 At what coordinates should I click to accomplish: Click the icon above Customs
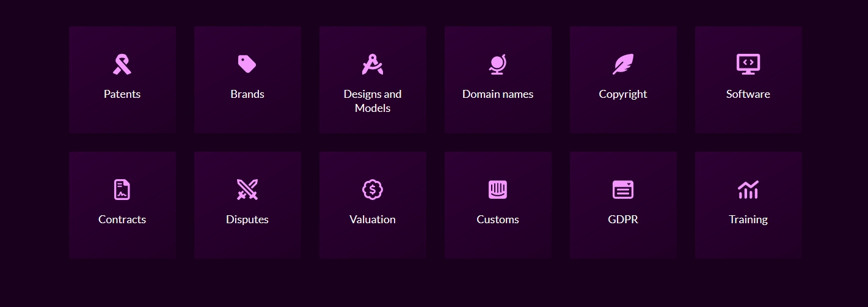(x=498, y=190)
